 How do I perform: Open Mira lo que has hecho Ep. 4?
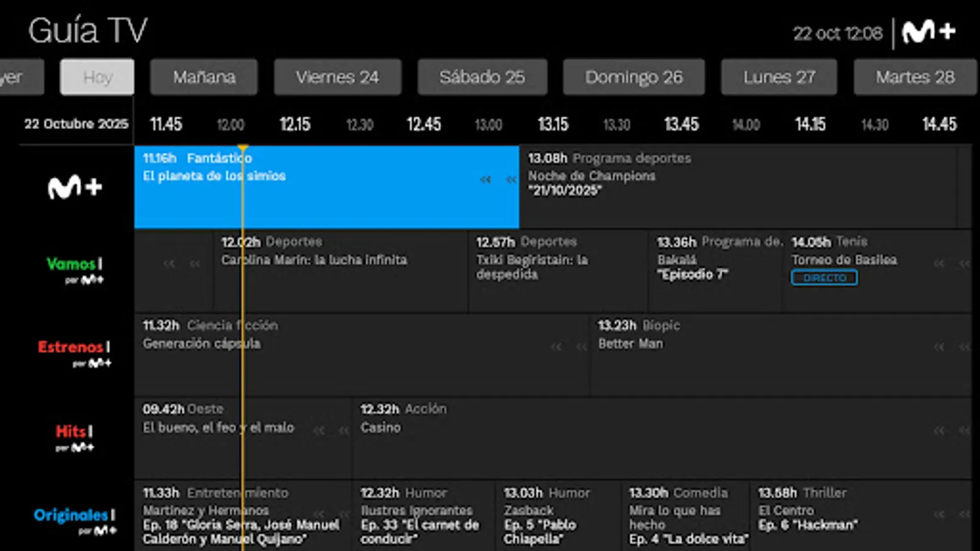pyautogui.click(x=685, y=516)
